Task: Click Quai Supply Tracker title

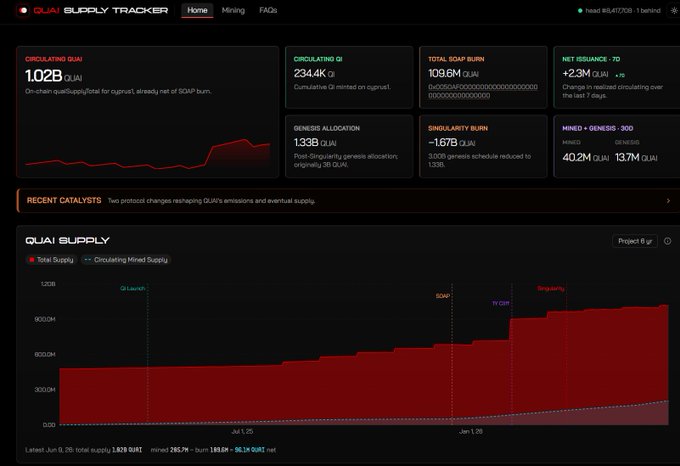Action: (x=101, y=10)
